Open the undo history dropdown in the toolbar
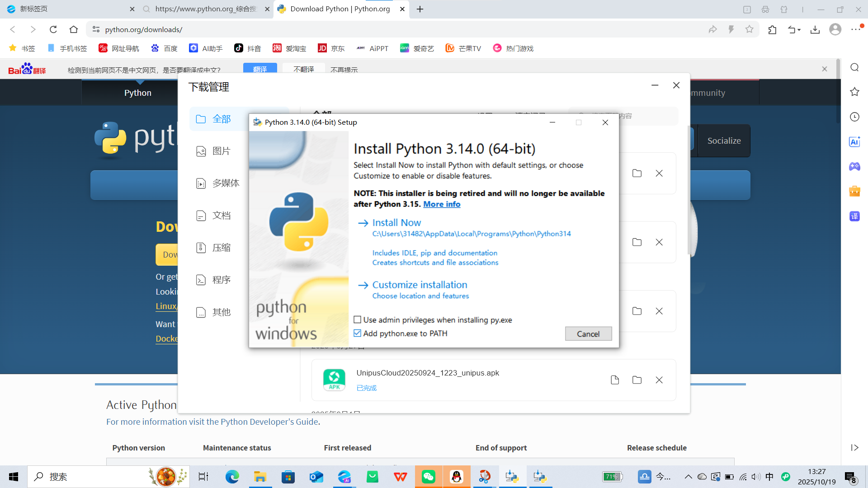Viewport: 868px width, 488px height. (794, 29)
